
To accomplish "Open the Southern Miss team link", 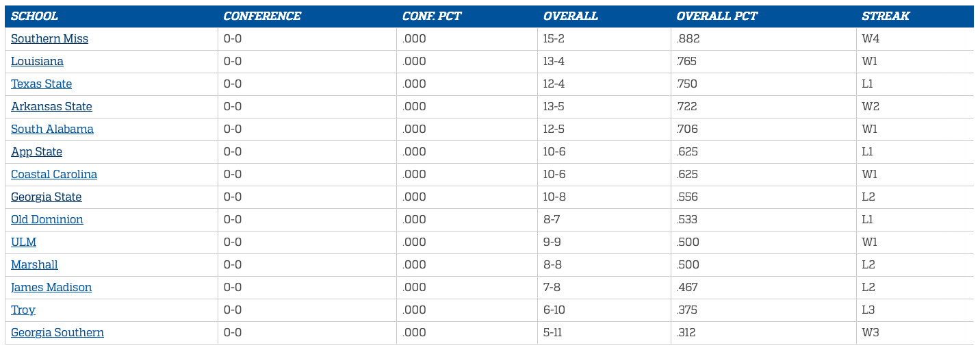I will pyautogui.click(x=49, y=39).
